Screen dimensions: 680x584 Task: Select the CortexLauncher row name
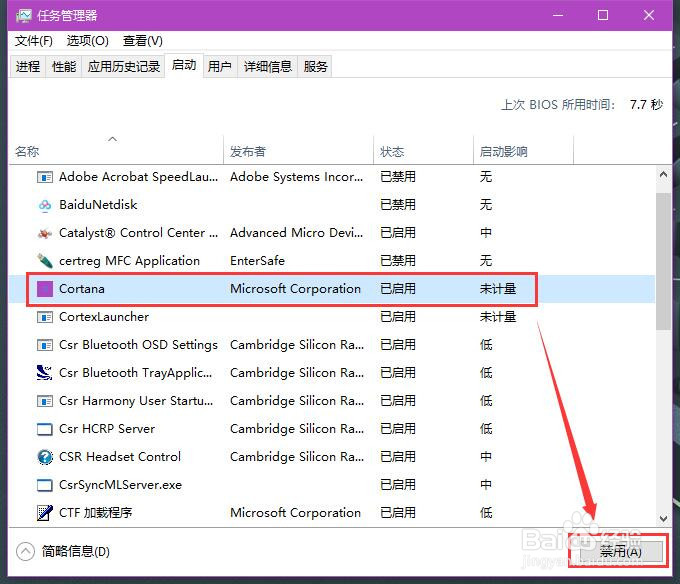point(104,317)
